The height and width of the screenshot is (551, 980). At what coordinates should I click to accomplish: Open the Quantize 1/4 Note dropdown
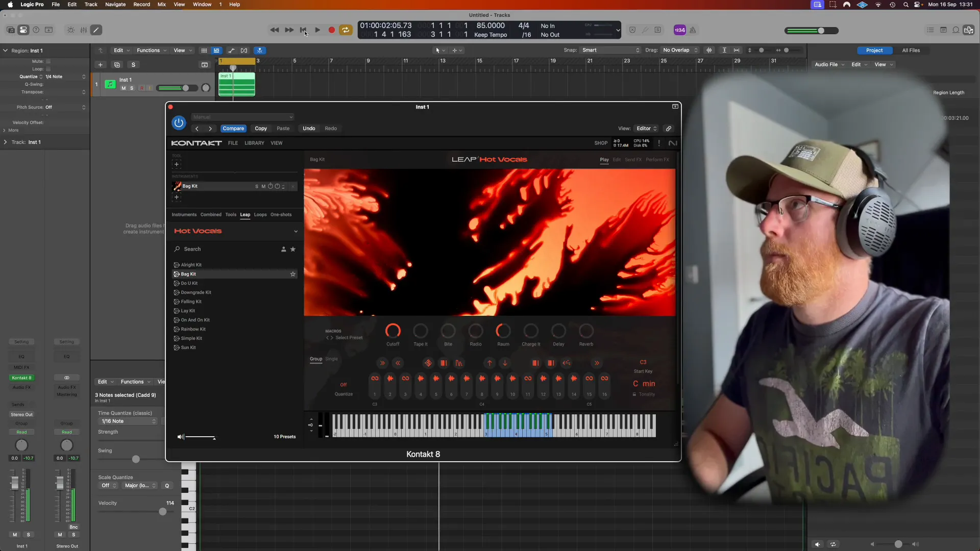pyautogui.click(x=65, y=77)
